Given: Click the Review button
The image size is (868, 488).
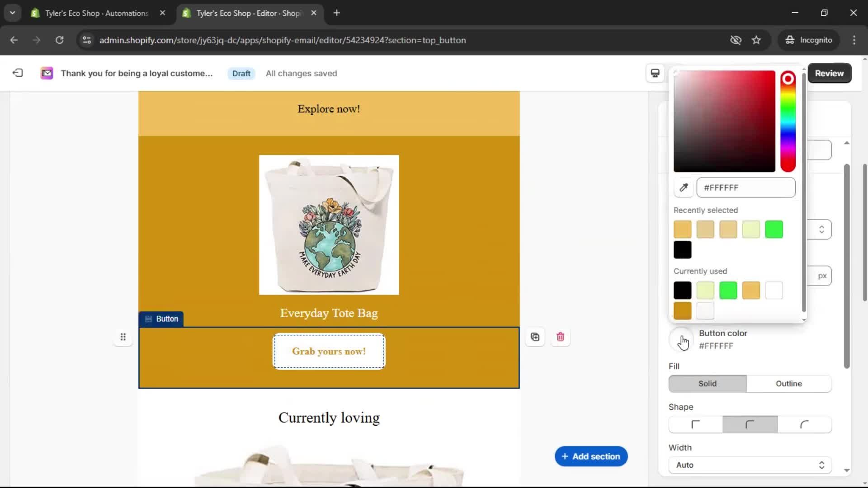Looking at the screenshot, I should [x=830, y=73].
